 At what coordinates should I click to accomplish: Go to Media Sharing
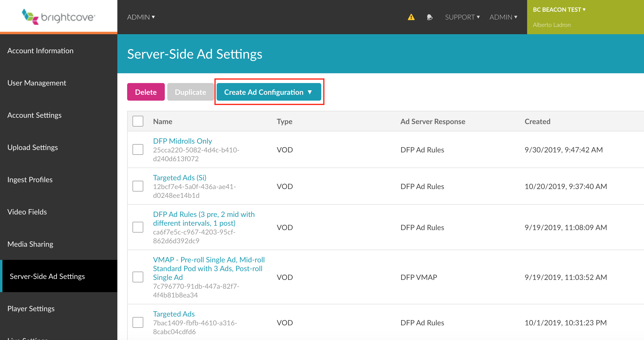[x=30, y=244]
